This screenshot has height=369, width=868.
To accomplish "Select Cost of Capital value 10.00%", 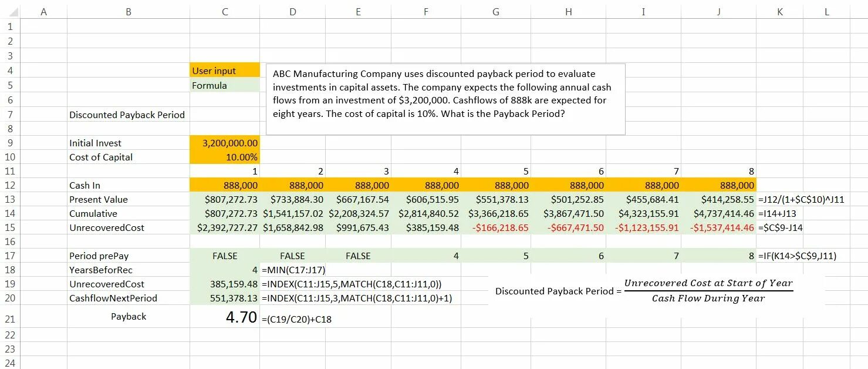I will pyautogui.click(x=224, y=157).
